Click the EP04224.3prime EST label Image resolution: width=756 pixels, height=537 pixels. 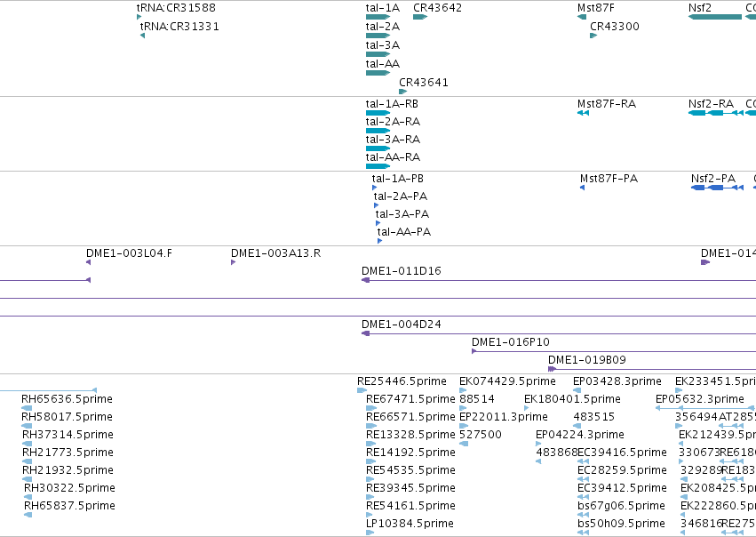580,435
